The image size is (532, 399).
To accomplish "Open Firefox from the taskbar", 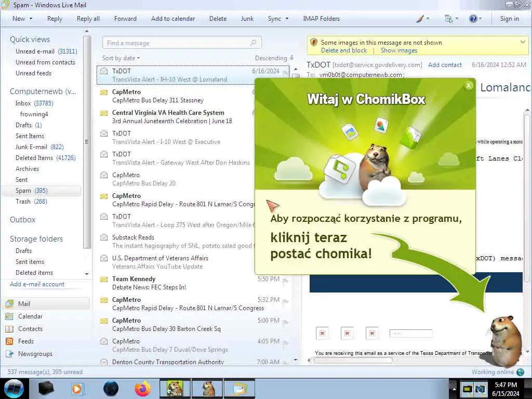I will pos(143,389).
